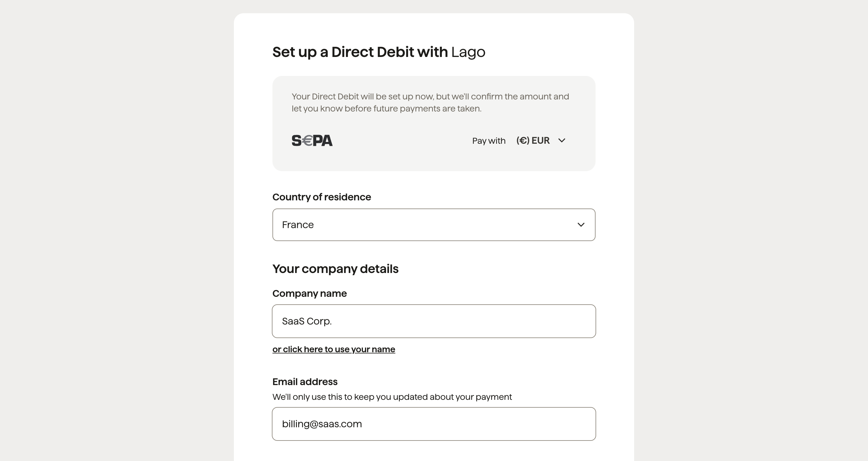Click the word France in the country selector
The image size is (868, 461).
pyautogui.click(x=297, y=225)
